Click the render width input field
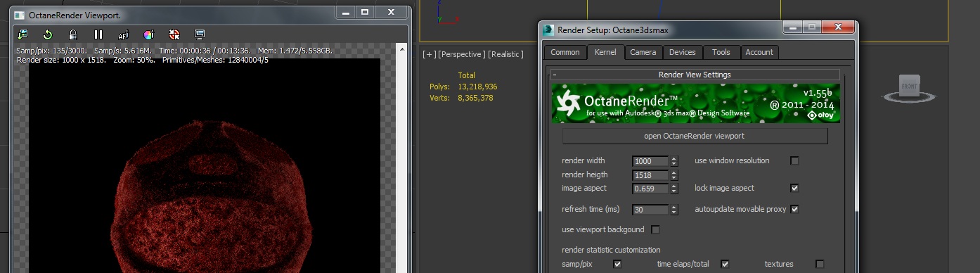The image size is (980, 273). pos(650,161)
